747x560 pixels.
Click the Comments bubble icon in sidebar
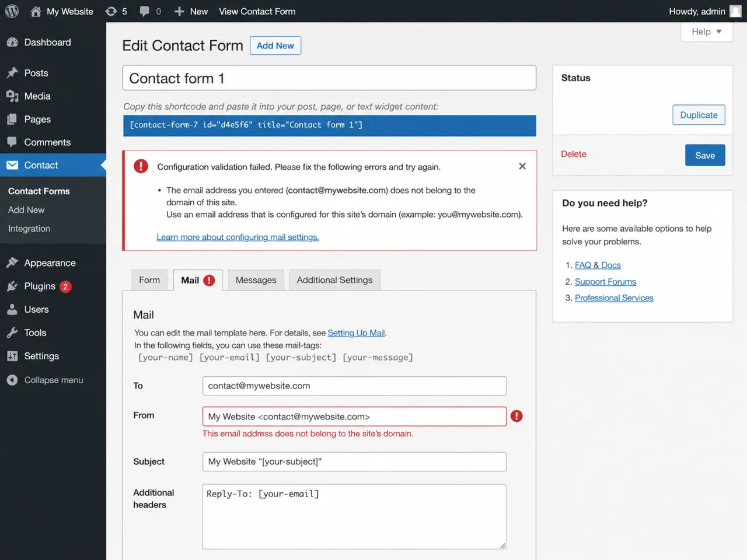coord(12,142)
